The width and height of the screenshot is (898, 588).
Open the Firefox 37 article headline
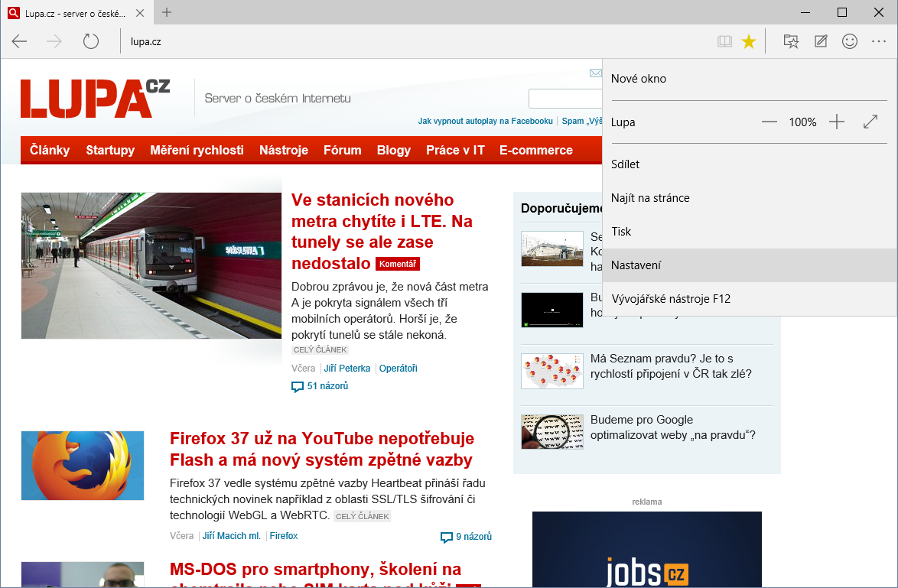point(322,449)
